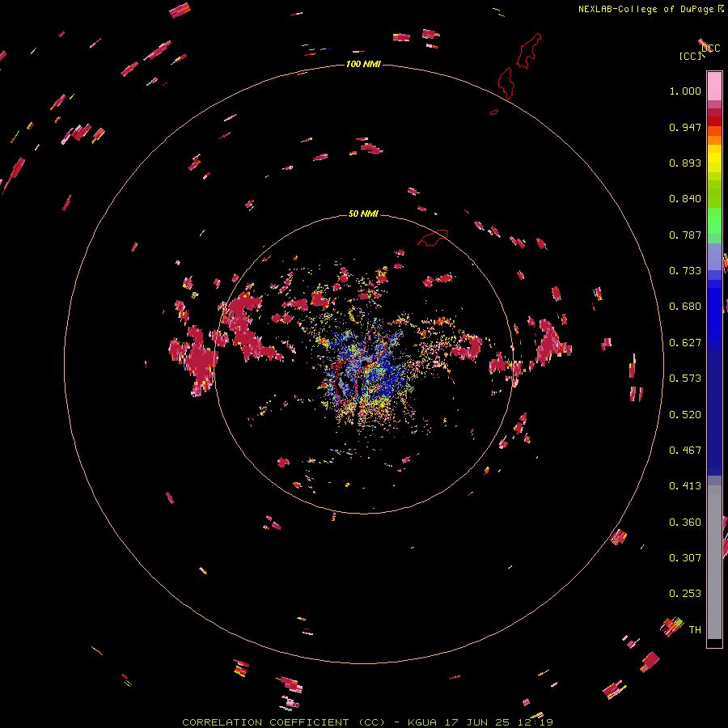Select the 0.307 scale value

[x=685, y=558]
